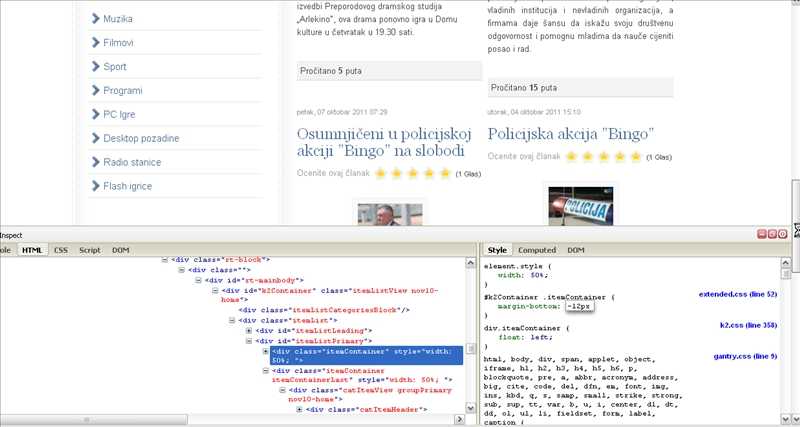Rate 'Policijska akcija "Bingo"' article four stars
This screenshot has height=427, width=800.
[x=620, y=157]
